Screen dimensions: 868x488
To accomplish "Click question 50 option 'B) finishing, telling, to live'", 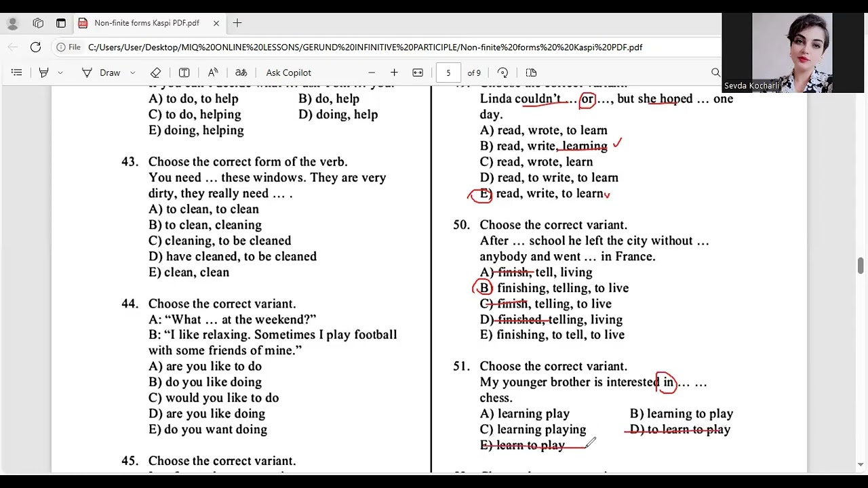I will point(554,288).
